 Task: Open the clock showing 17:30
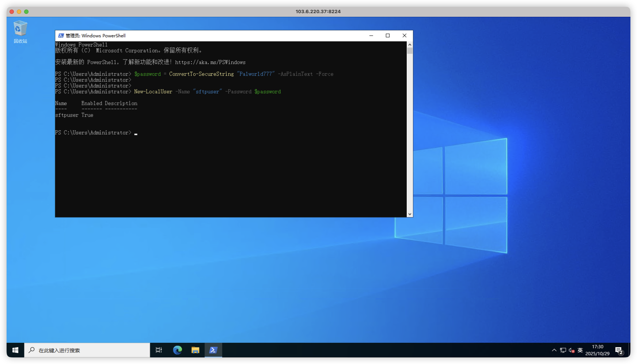pyautogui.click(x=597, y=350)
